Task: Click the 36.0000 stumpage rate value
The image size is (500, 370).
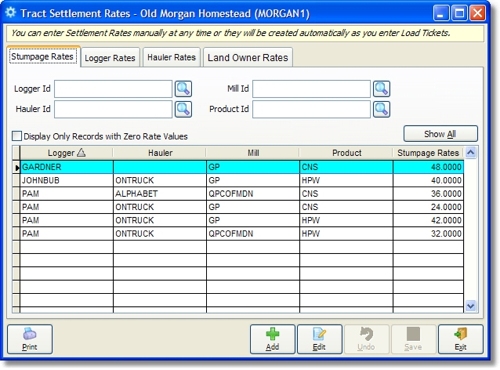Action: tap(428, 194)
